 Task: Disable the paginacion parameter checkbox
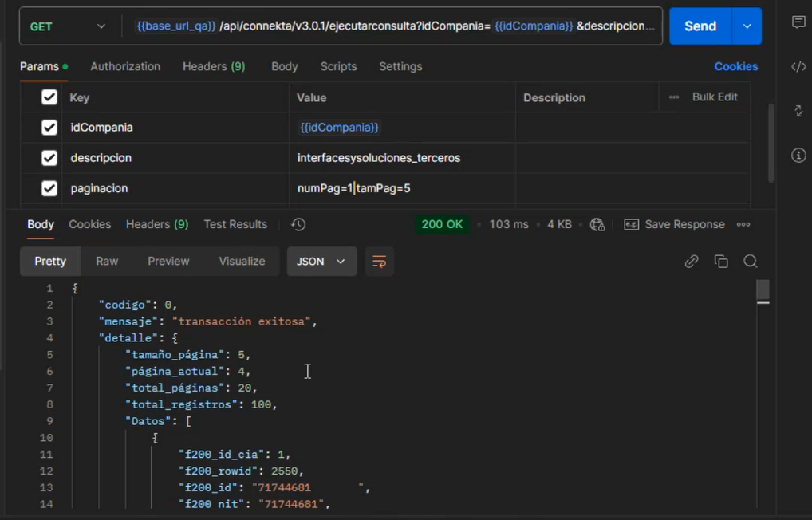(49, 188)
